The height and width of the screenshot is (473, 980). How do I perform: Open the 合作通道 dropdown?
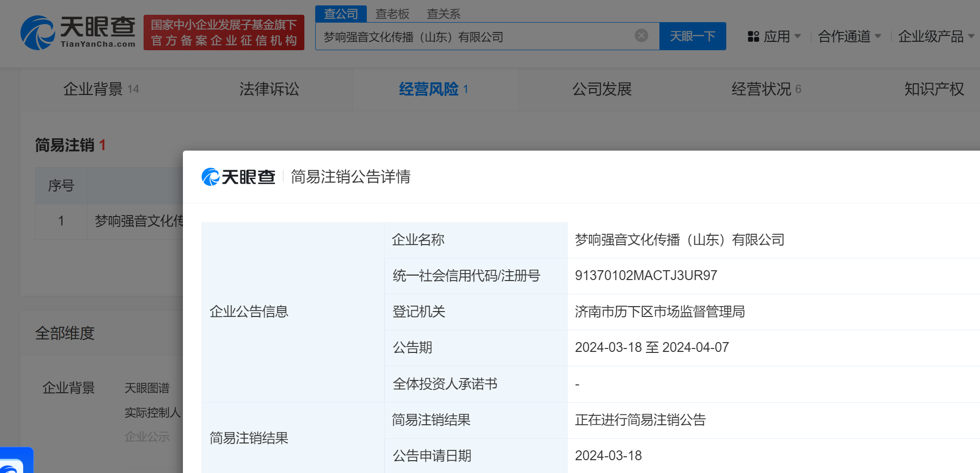point(849,36)
